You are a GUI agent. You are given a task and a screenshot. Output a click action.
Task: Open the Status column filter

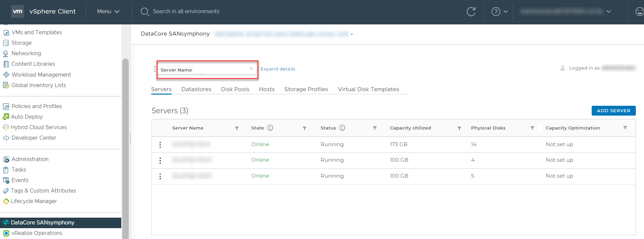click(375, 128)
